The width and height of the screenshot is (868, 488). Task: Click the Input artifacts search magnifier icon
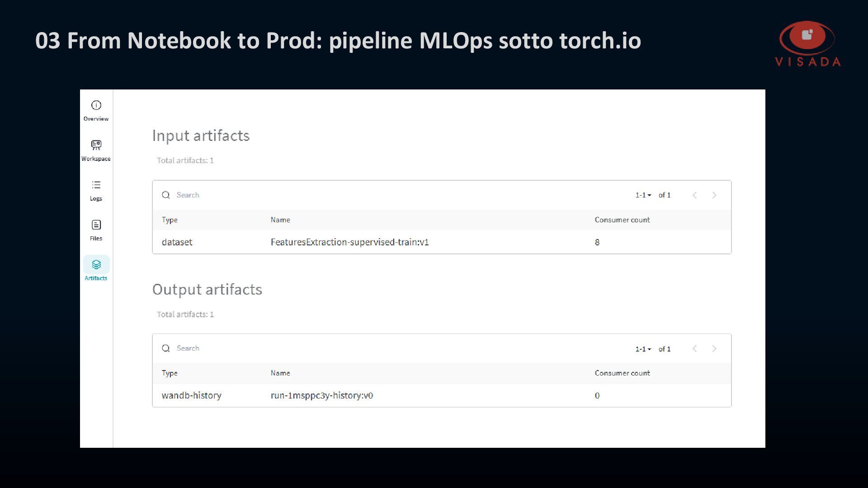pyautogui.click(x=166, y=195)
